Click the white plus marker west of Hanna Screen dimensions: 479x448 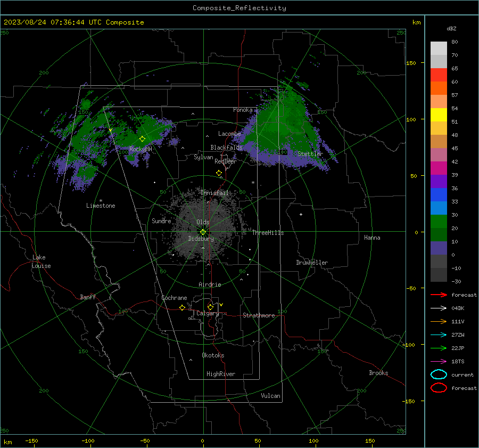point(301,214)
